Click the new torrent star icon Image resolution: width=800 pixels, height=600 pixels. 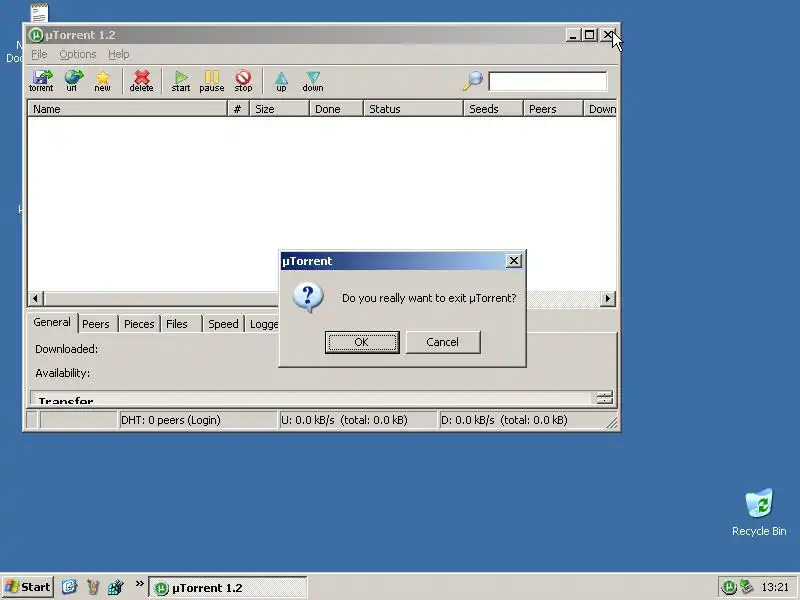[103, 81]
